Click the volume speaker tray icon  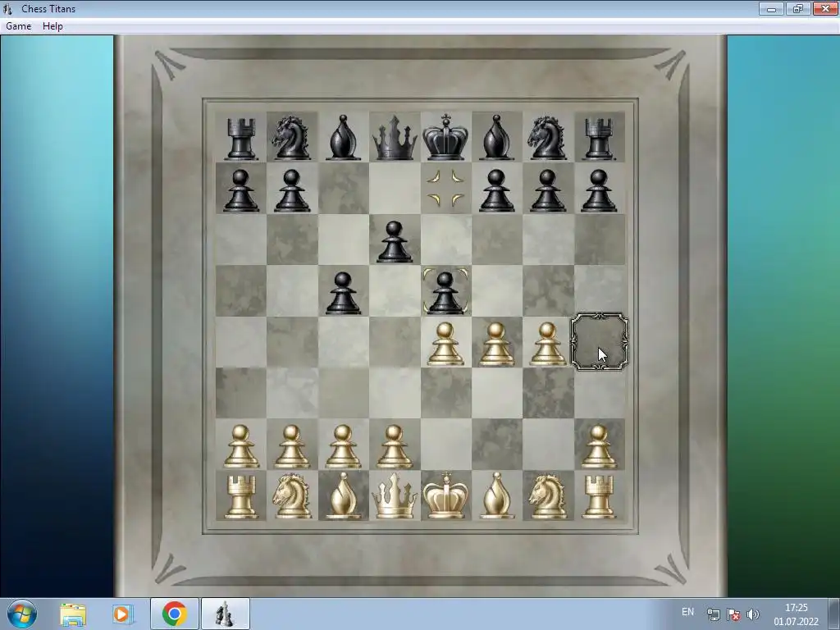(x=753, y=614)
